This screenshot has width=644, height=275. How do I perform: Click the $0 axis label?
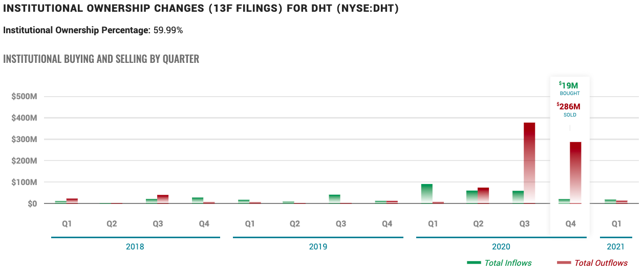point(33,203)
